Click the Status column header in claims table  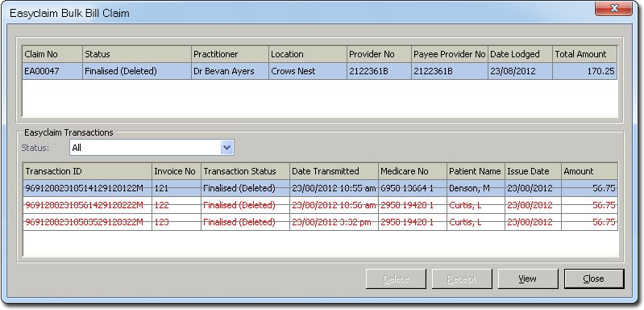click(137, 54)
